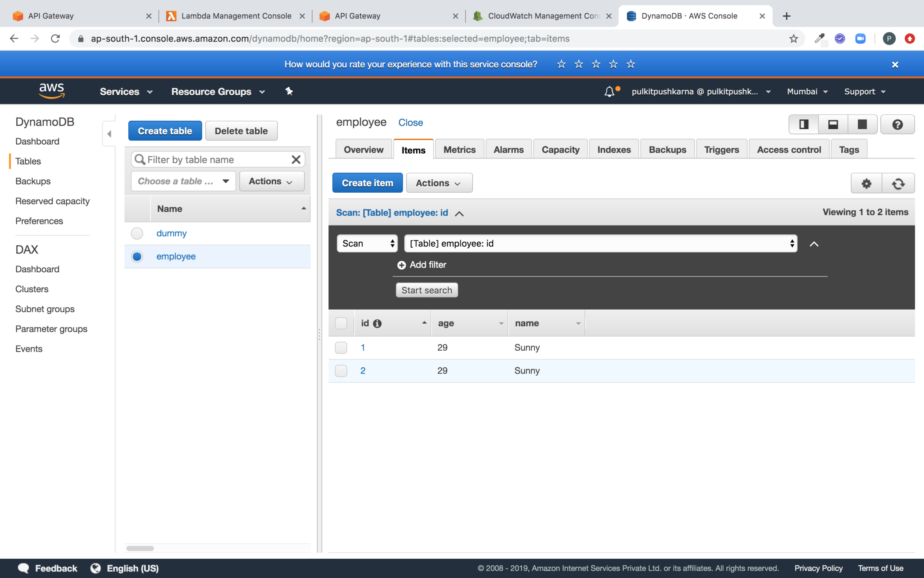Collapse the left navigation pane arrow
This screenshot has height=578, width=924.
click(x=110, y=134)
